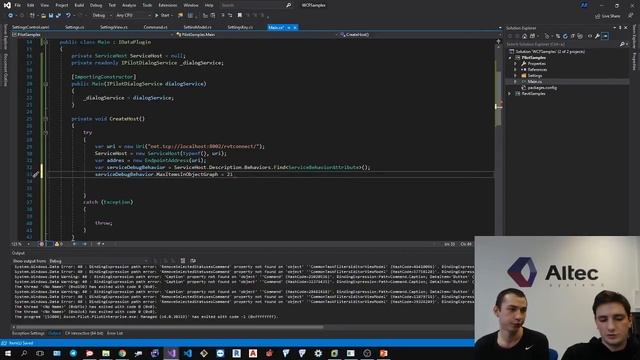This screenshot has height=360, width=640.
Task: Click the Save toolbar icon
Action: (x=51, y=16)
